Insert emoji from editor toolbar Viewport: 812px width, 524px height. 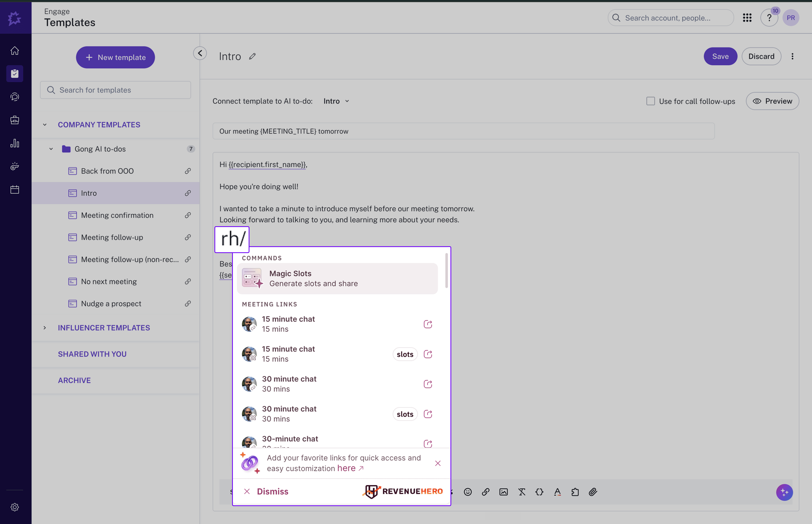[468, 492]
